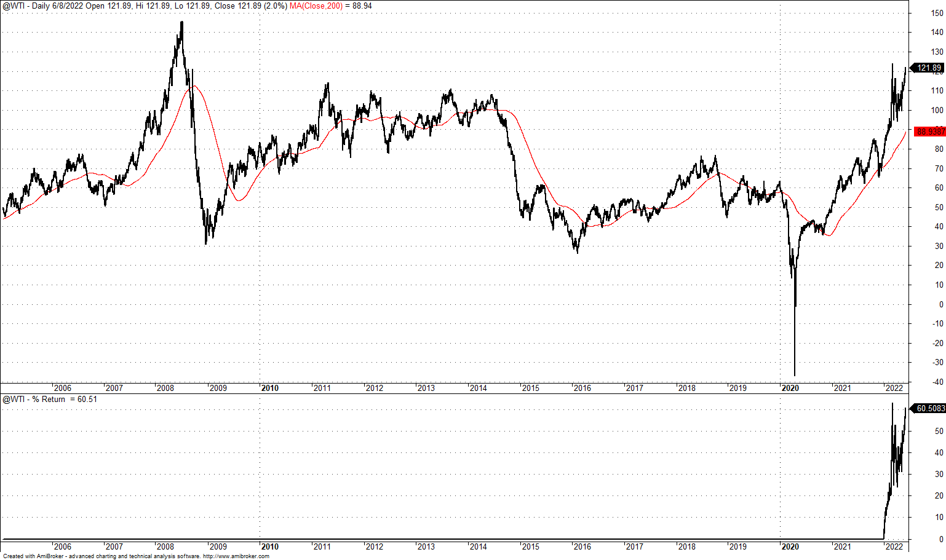Image resolution: width=946 pixels, height=560 pixels.
Task: Select the -20 price axis label
Action: 937,344
